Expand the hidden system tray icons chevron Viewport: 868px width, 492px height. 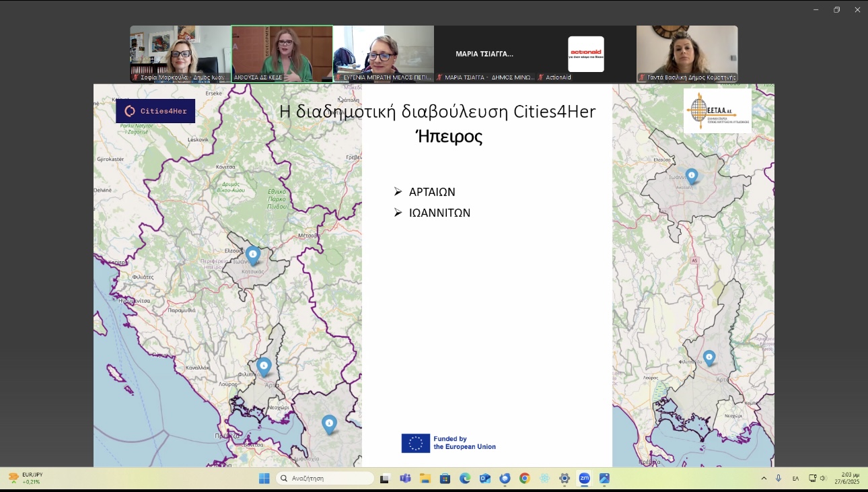click(x=764, y=479)
